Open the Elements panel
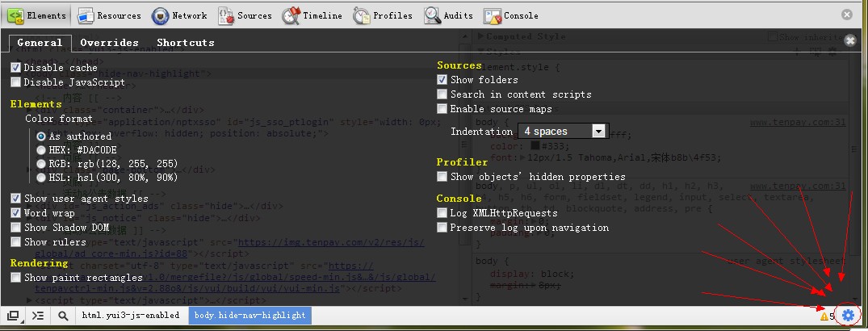The width and height of the screenshot is (868, 331). pyautogui.click(x=36, y=15)
